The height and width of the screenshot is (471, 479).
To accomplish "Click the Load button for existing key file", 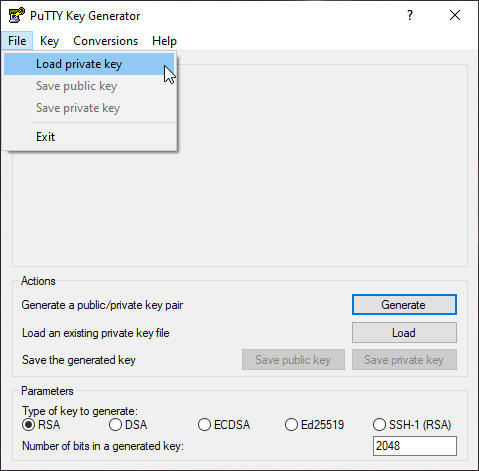I will tap(404, 333).
